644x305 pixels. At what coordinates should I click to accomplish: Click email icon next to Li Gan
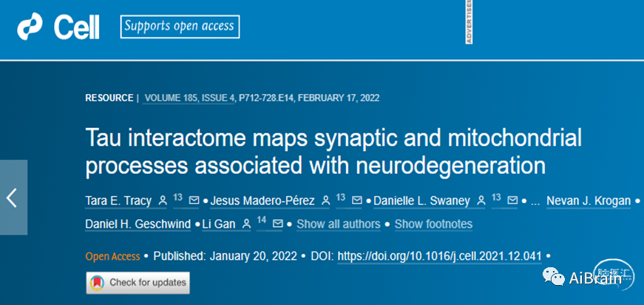(x=278, y=224)
